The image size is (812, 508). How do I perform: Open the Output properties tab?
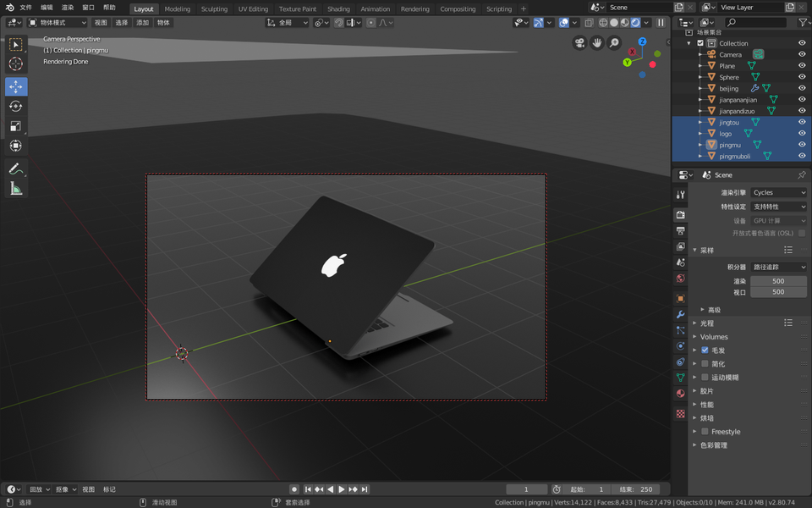[x=680, y=230]
